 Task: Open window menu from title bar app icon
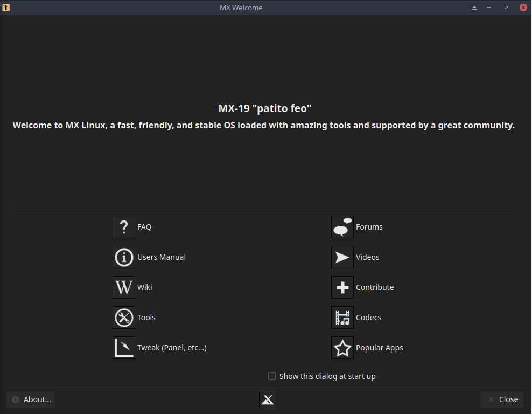tap(6, 8)
